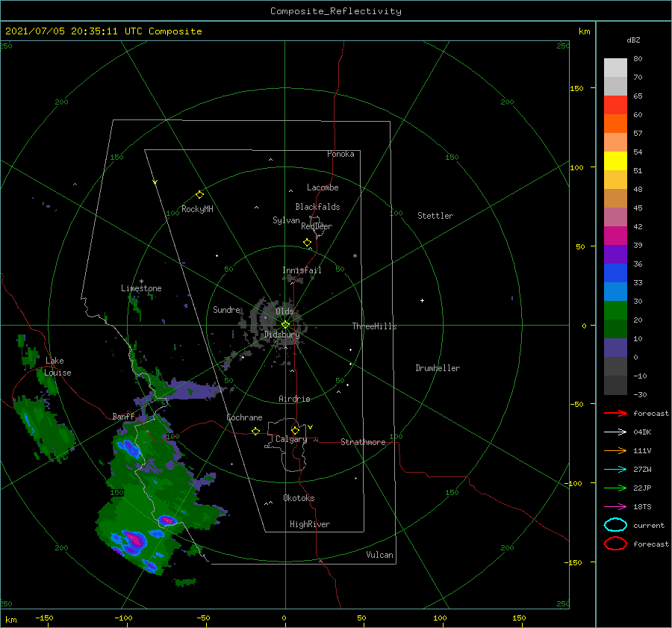Click the Stettler city label
The height and width of the screenshot is (628, 672).
tap(435, 216)
